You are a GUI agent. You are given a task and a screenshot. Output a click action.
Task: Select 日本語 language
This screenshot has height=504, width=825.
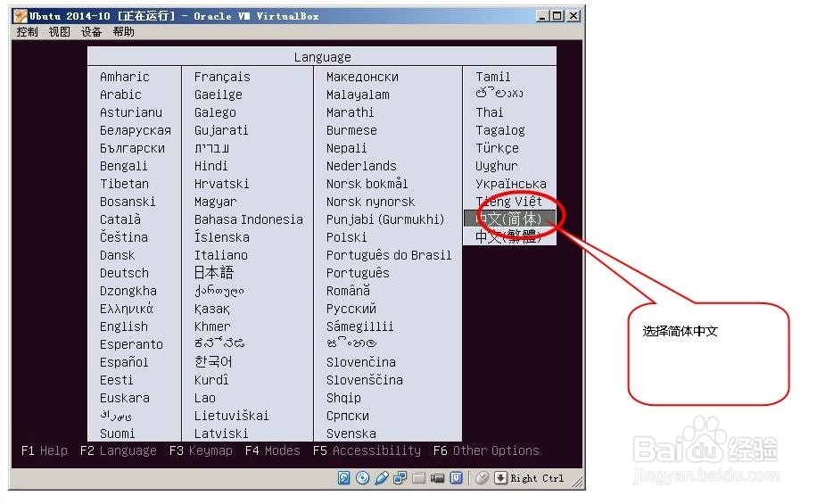pos(214,273)
